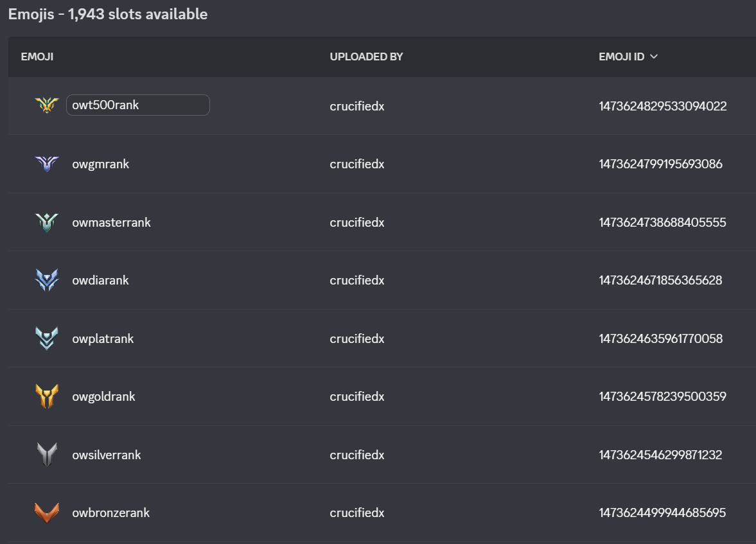Image resolution: width=756 pixels, height=544 pixels.
Task: Click uploader crucifiedx in owdiarank row
Action: pos(357,280)
